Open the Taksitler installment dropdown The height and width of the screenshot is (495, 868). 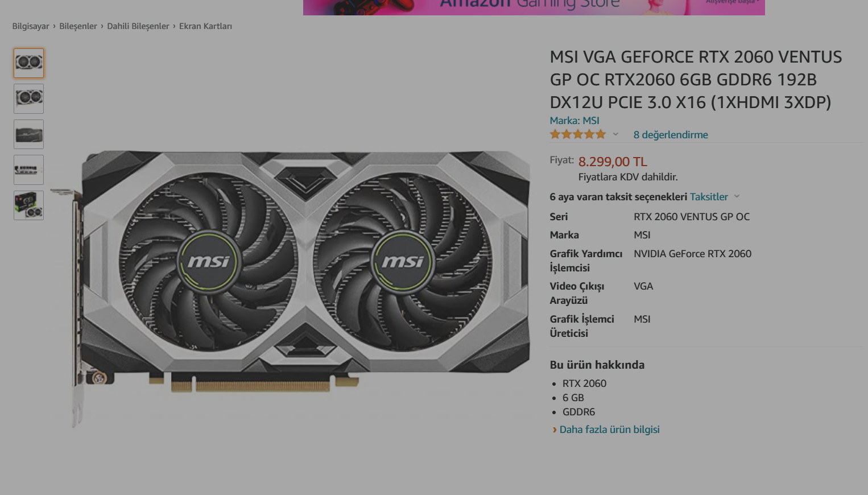pos(709,197)
